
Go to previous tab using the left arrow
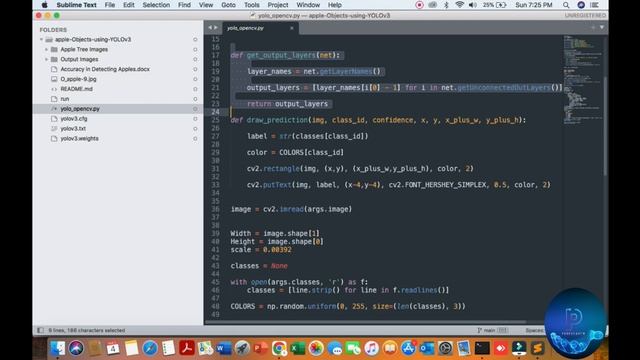click(210, 28)
